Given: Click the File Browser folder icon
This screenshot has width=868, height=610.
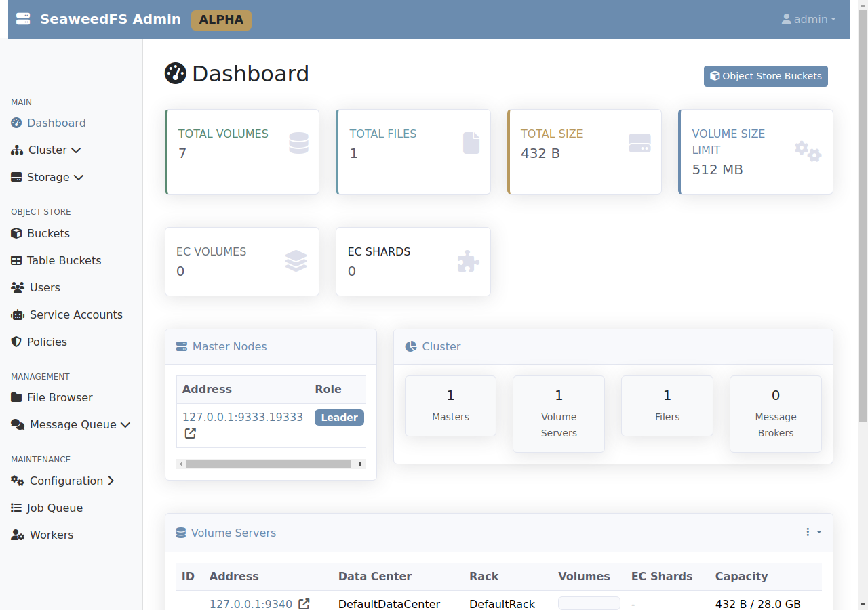Looking at the screenshot, I should pos(16,397).
